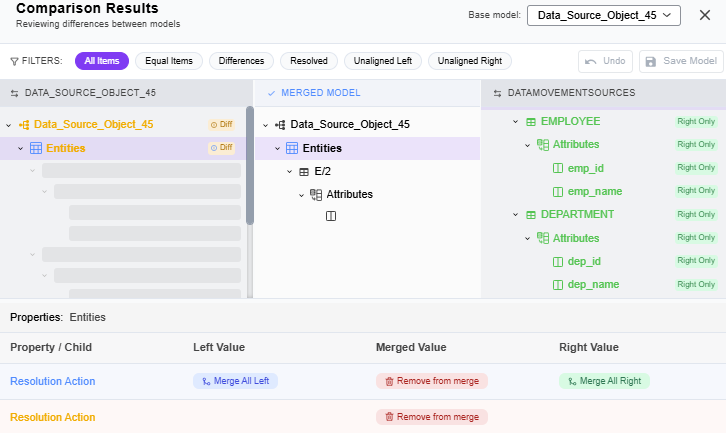Collapse Data_Source_Object_45 in the merged pane
Image resolution: width=726 pixels, height=433 pixels.
click(265, 125)
